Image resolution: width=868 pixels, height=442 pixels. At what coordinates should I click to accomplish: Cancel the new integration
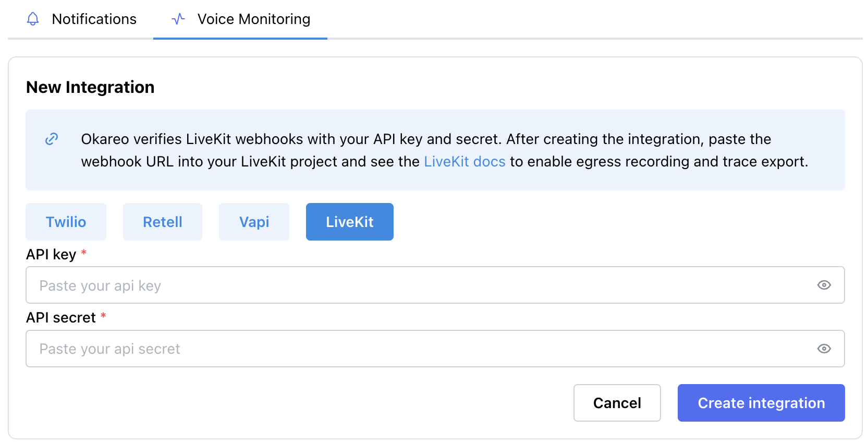coord(617,403)
